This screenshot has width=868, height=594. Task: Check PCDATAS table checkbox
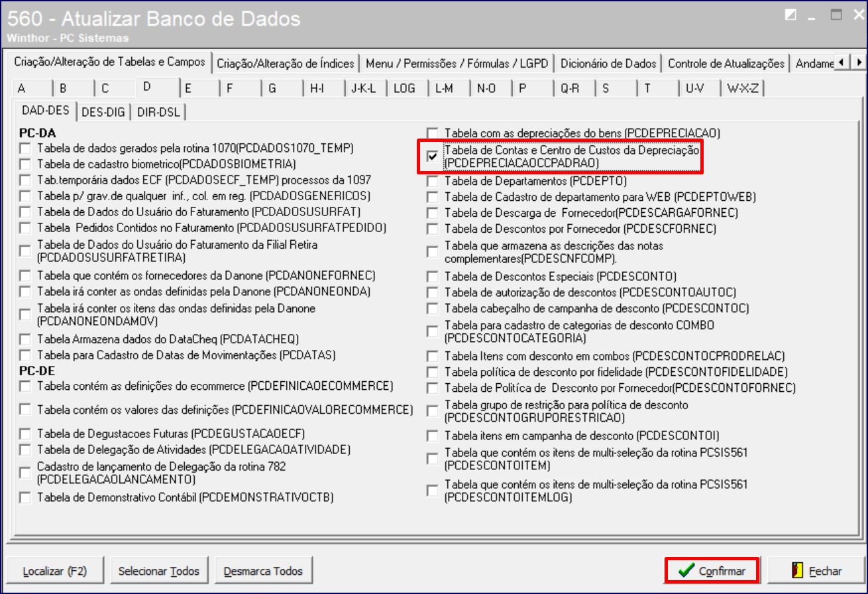pos(25,355)
